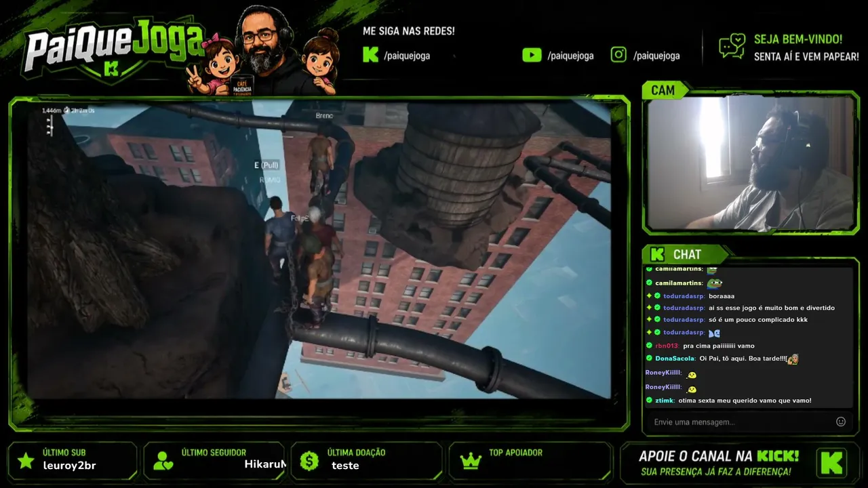
Task: Click the emote in rbn013's neighbor toduradasrp emote-only message
Action: coord(714,333)
